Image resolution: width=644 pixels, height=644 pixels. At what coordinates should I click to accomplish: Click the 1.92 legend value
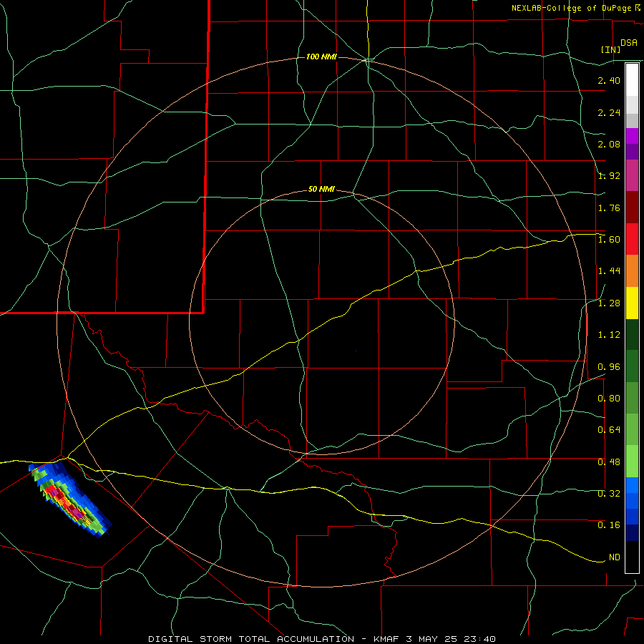point(609,176)
